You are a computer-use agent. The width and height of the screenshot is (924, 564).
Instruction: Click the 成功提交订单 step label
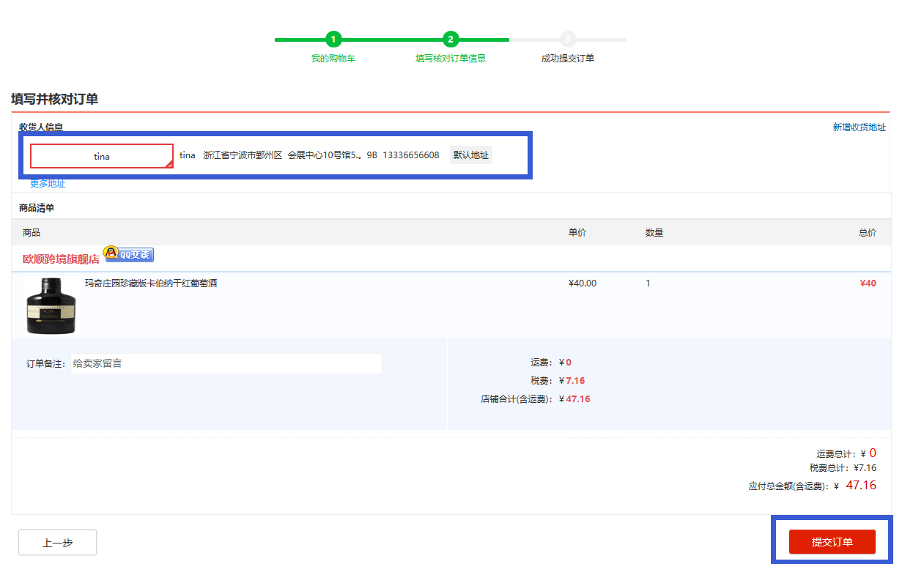coord(568,59)
